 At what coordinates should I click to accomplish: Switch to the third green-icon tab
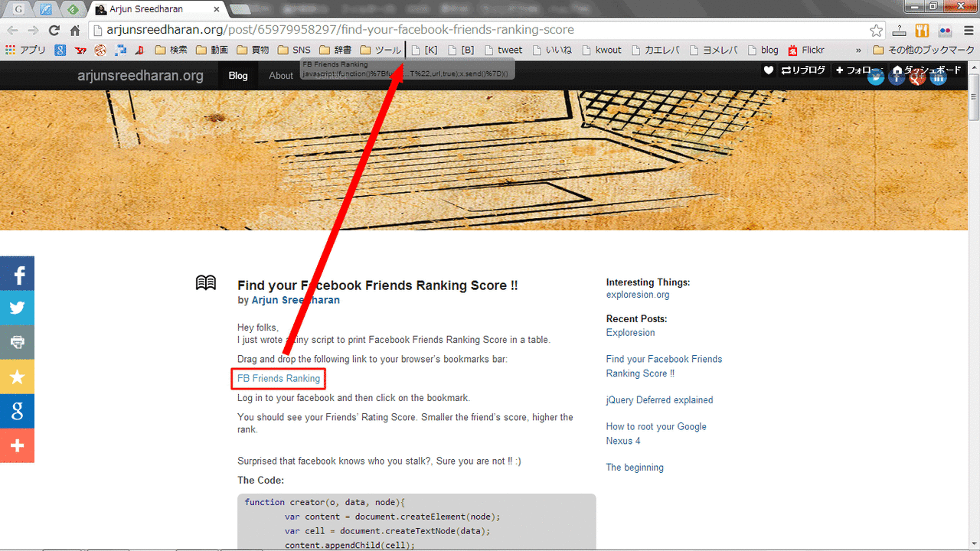click(73, 9)
